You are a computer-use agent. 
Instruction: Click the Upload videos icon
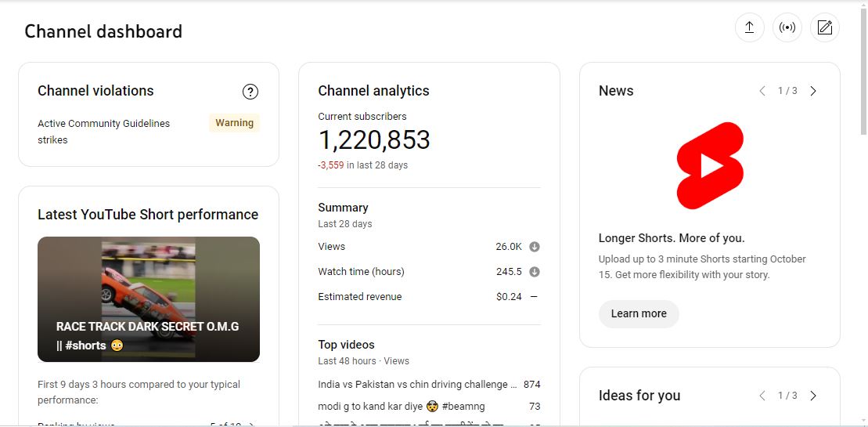pyautogui.click(x=749, y=28)
